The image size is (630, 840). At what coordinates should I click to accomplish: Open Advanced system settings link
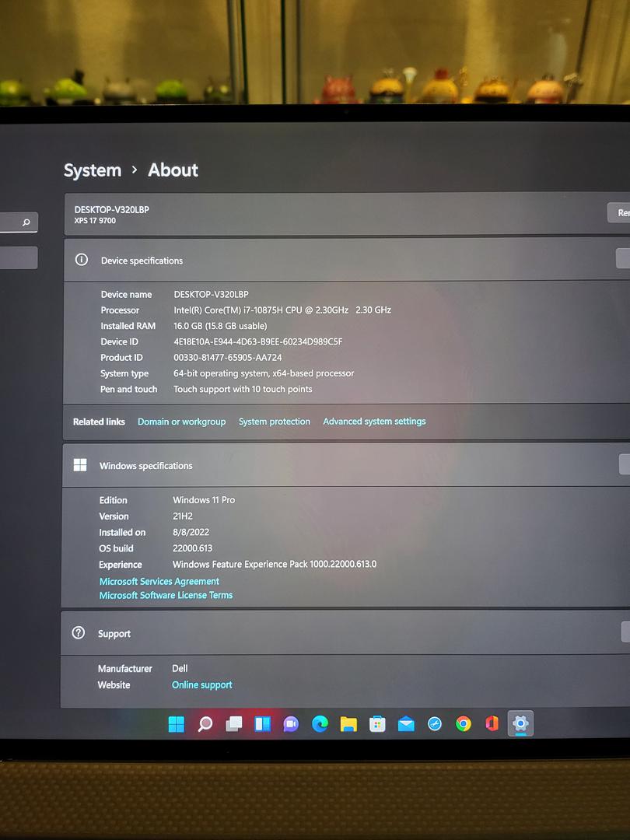point(374,421)
